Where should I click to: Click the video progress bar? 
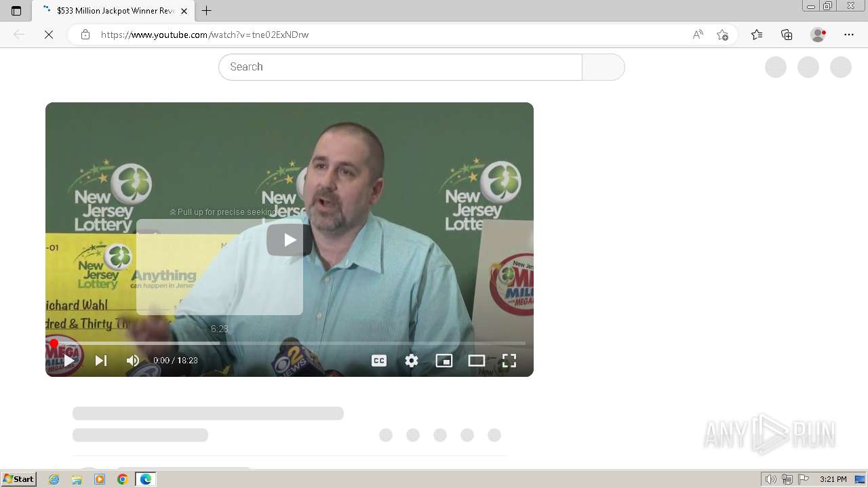click(x=290, y=343)
